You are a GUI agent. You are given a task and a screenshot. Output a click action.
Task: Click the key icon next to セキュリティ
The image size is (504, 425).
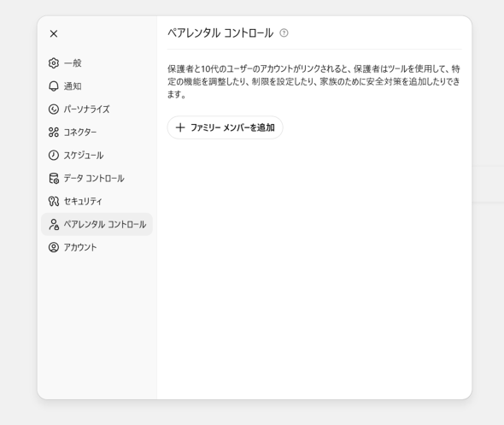click(x=54, y=202)
